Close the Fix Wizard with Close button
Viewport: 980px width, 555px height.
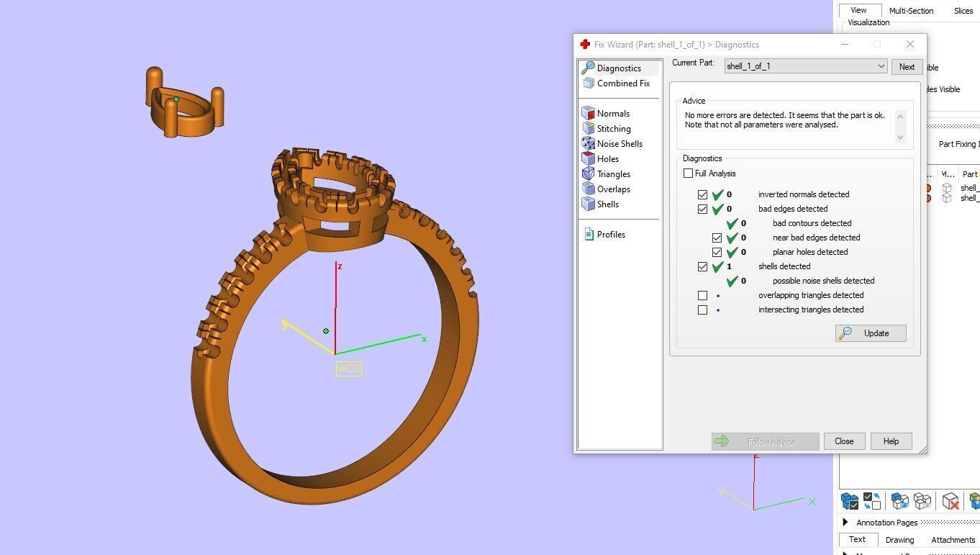844,441
